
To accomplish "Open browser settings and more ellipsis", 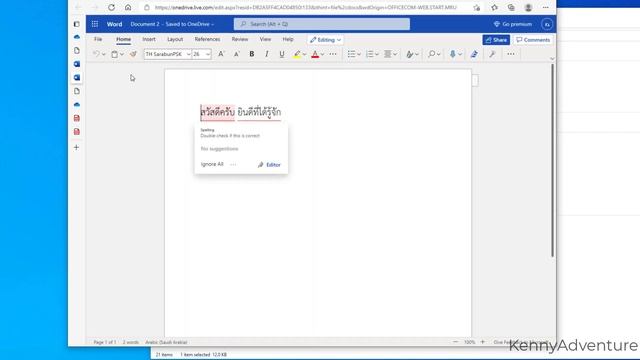I will (x=546, y=7).
